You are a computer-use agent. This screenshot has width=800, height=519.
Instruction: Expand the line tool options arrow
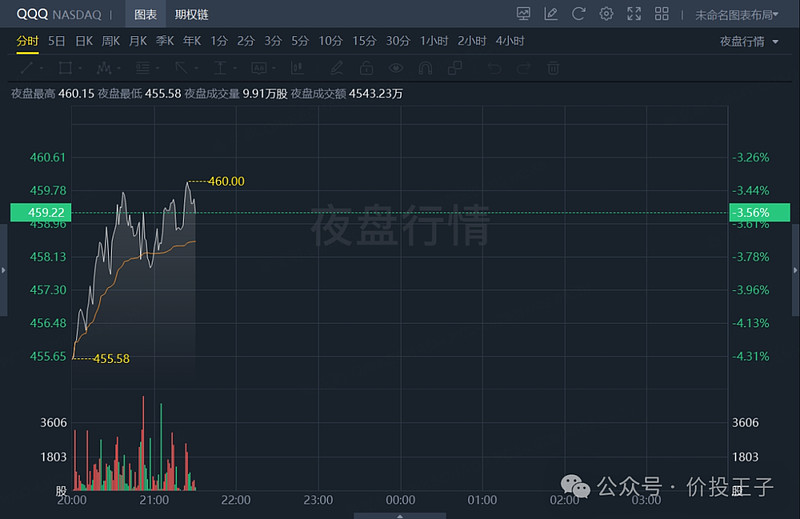click(41, 68)
